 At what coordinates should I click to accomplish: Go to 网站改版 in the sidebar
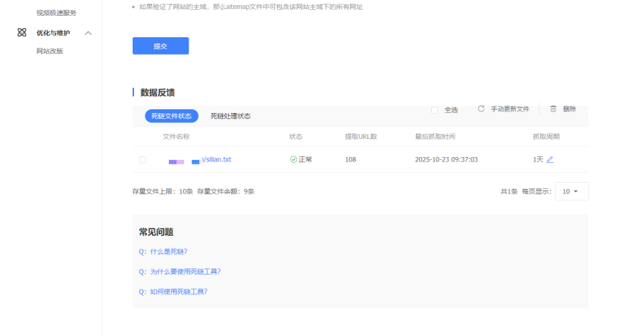point(50,52)
